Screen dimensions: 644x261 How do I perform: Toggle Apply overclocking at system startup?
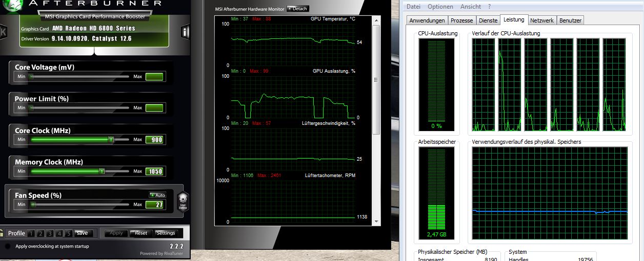pyautogui.click(x=7, y=247)
